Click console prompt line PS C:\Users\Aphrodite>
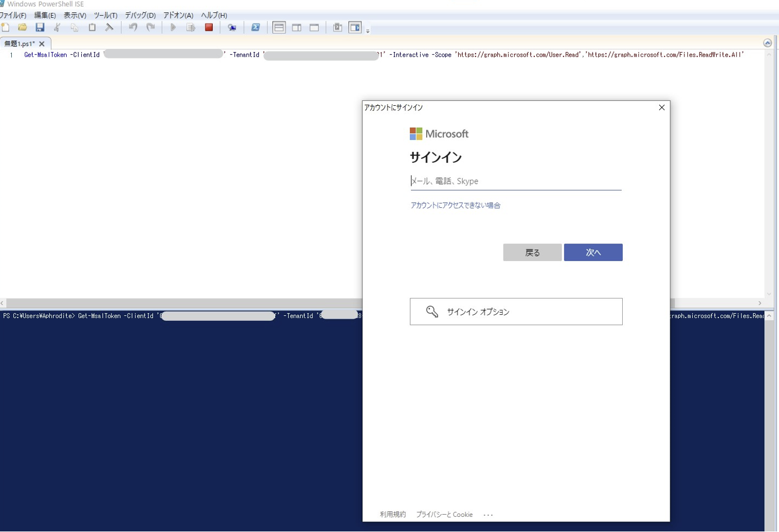Image resolution: width=779 pixels, height=532 pixels. click(x=39, y=316)
